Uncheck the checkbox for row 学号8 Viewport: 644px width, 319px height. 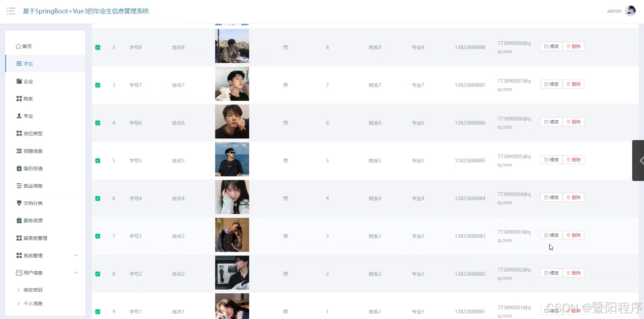click(x=98, y=47)
